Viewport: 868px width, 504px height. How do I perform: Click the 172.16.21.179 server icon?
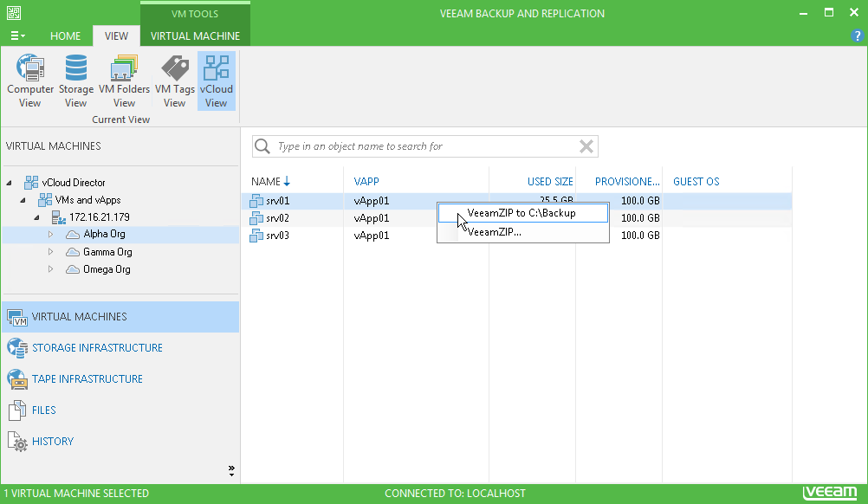(x=59, y=217)
